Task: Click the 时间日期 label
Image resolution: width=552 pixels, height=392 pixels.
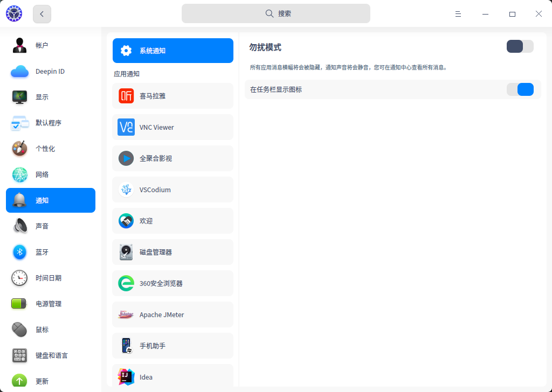Action: [x=49, y=278]
